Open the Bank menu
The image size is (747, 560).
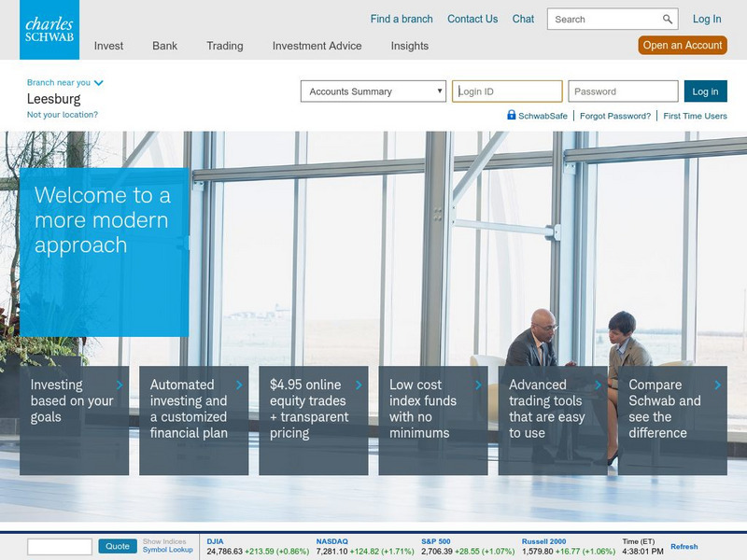coord(165,46)
